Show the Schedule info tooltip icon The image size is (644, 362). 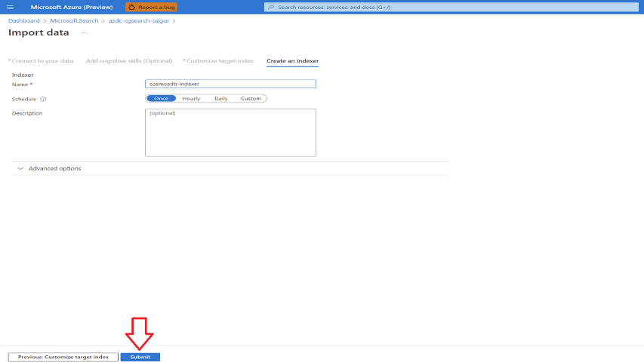coord(43,99)
